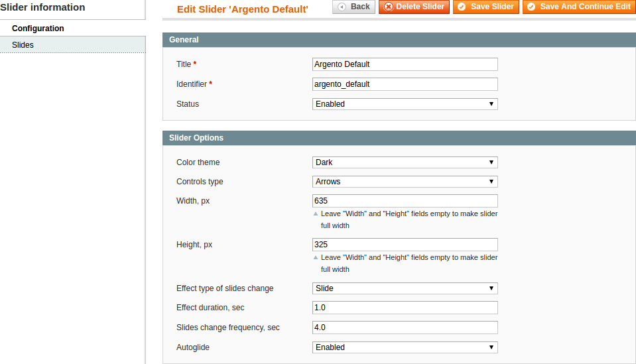Image resolution: width=636 pixels, height=364 pixels.
Task: Click into Slides change frequency, sec field
Action: tap(405, 328)
